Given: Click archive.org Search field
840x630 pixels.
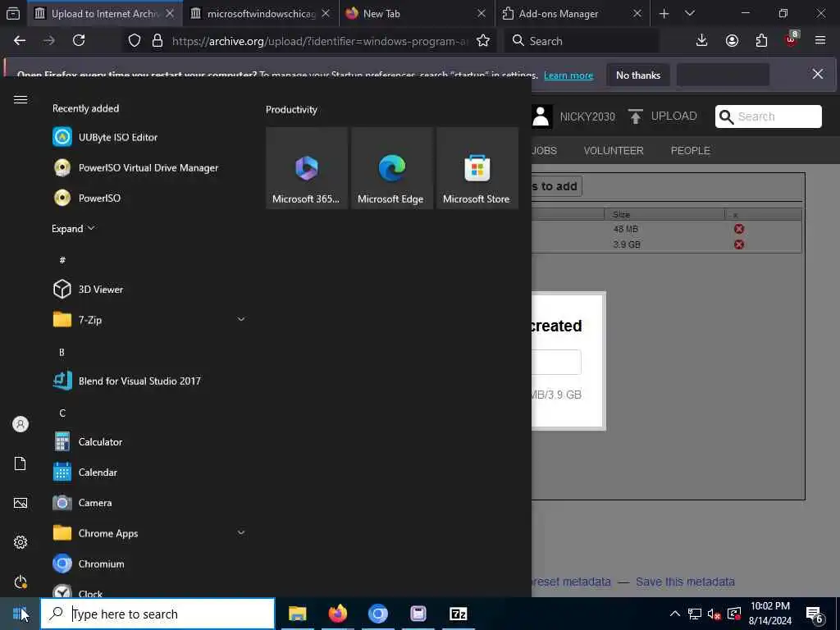Looking at the screenshot, I should 768,116.
